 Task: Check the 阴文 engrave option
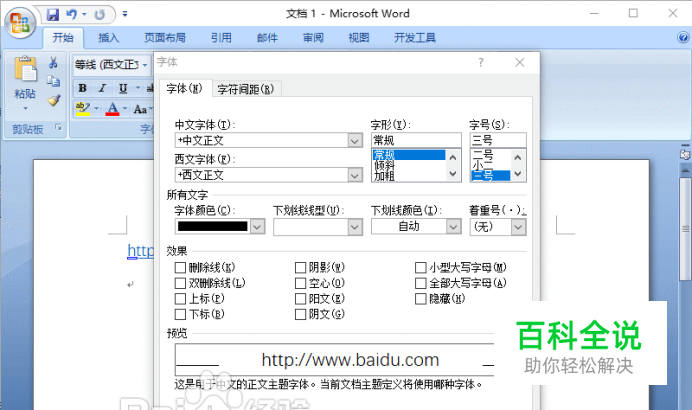pyautogui.click(x=300, y=314)
